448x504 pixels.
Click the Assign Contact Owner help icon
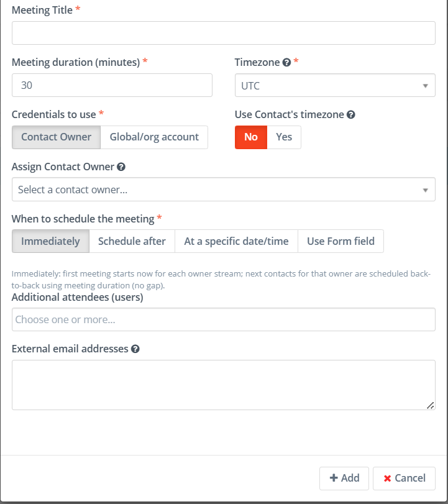pyautogui.click(x=121, y=167)
